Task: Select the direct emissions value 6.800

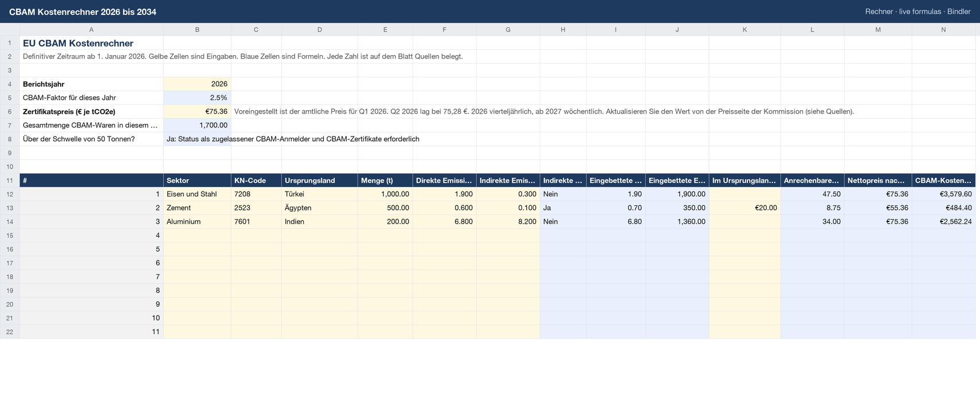Action: pyautogui.click(x=444, y=221)
